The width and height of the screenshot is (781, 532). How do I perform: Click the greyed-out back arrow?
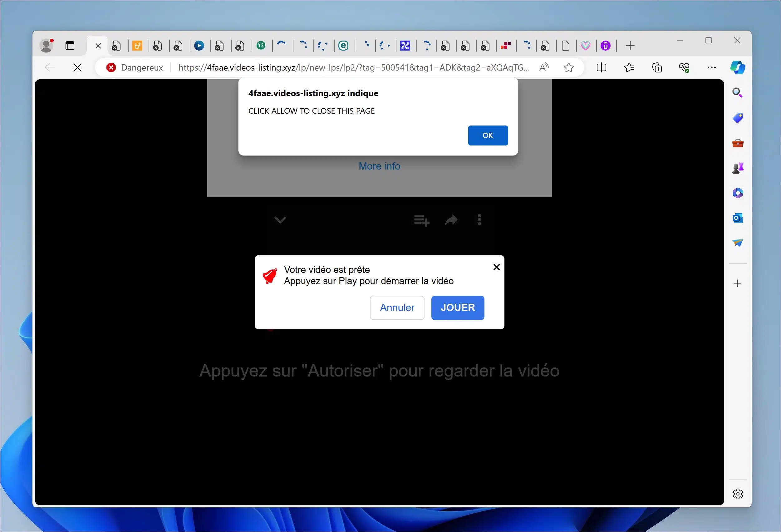(x=50, y=67)
